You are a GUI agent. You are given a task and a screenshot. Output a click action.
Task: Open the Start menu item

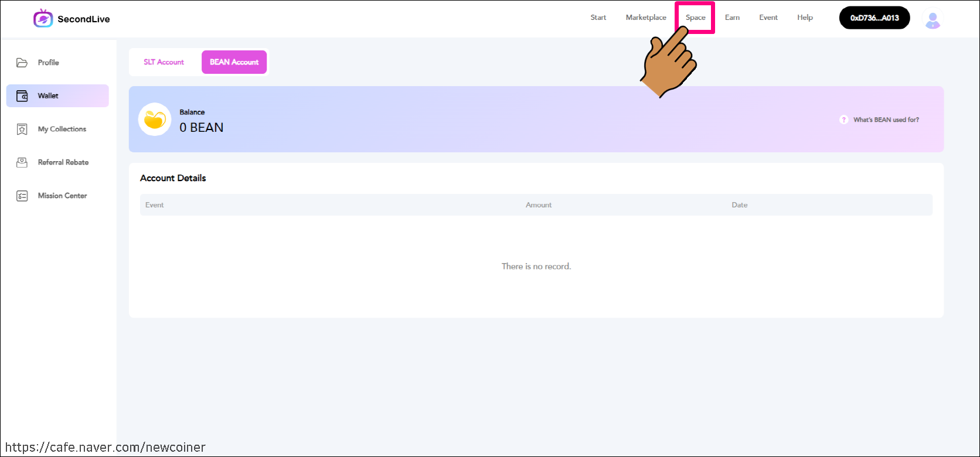click(598, 18)
